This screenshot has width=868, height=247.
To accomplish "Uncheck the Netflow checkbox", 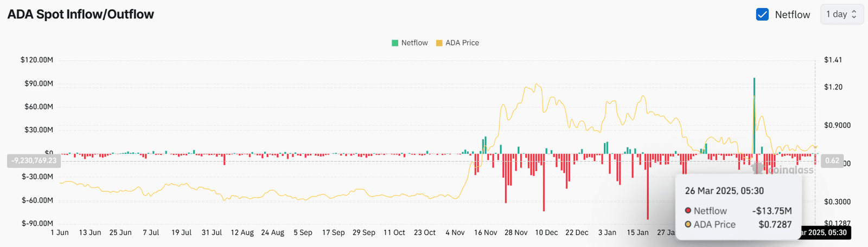I will [762, 15].
